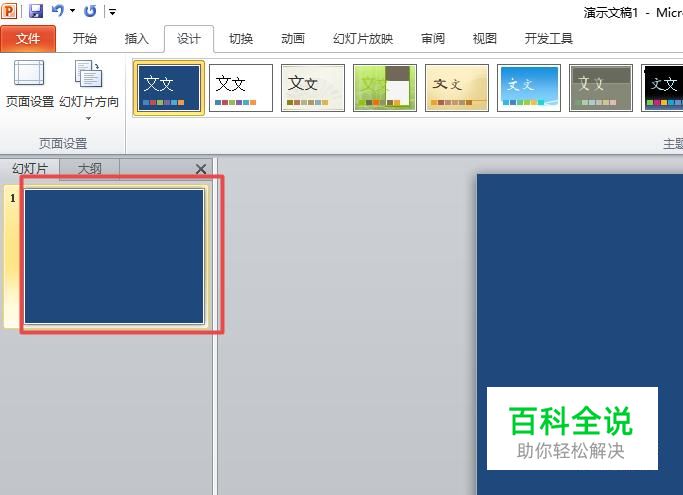Apply the beige swirl theme thumbnail
Screen dimensions: 683x495
point(313,88)
